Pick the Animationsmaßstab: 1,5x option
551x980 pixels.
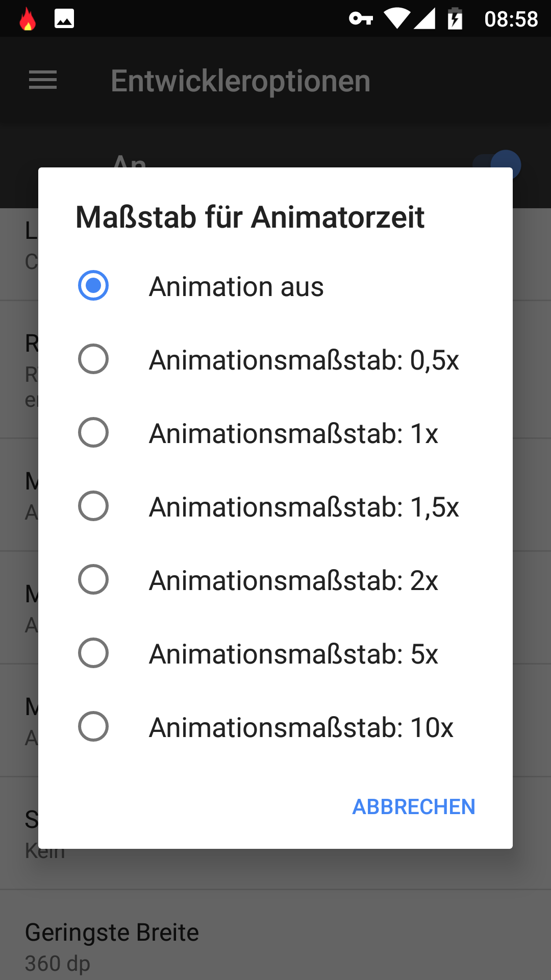(x=93, y=506)
